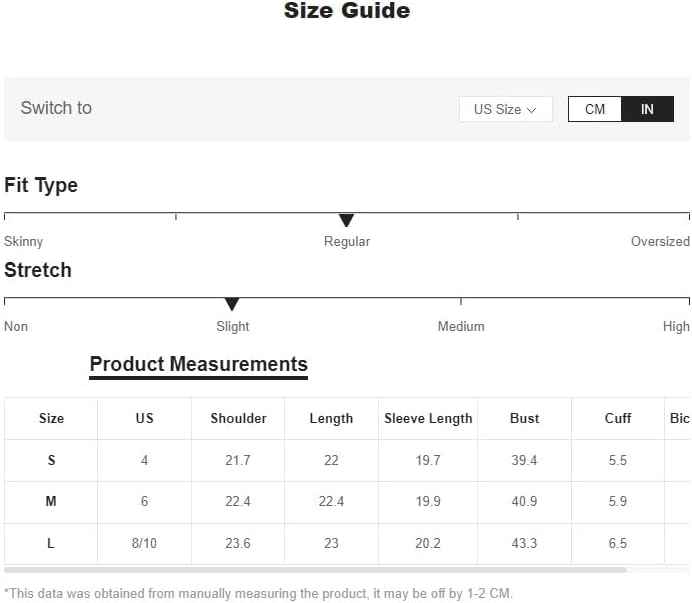Image resolution: width=692 pixels, height=603 pixels.
Task: Click the Product Measurements heading
Action: (x=199, y=364)
